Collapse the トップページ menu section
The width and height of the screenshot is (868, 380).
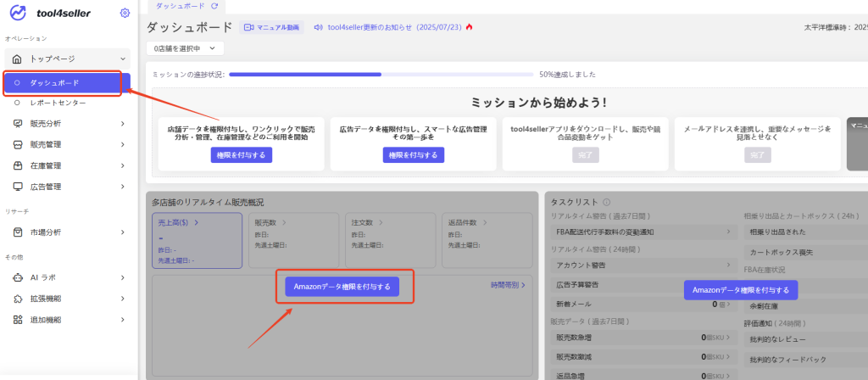click(123, 59)
